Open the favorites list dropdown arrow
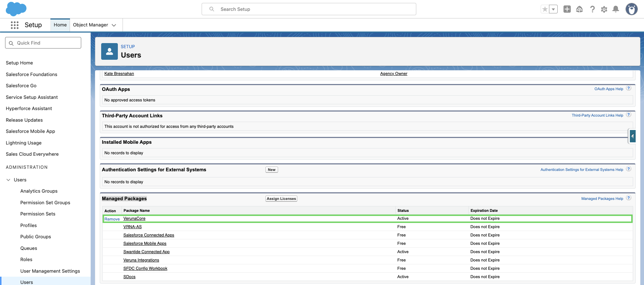This screenshot has width=644, height=285. [x=553, y=9]
